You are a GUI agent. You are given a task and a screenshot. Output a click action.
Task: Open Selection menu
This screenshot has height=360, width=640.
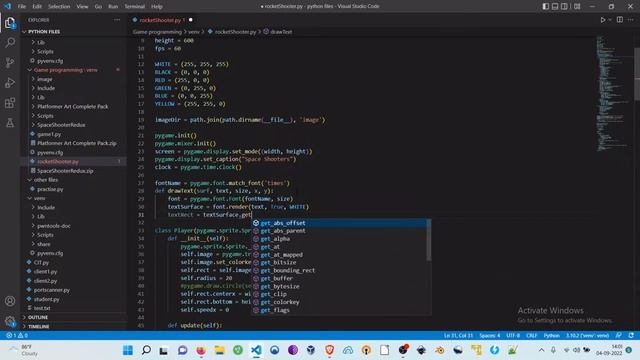[x=59, y=7]
